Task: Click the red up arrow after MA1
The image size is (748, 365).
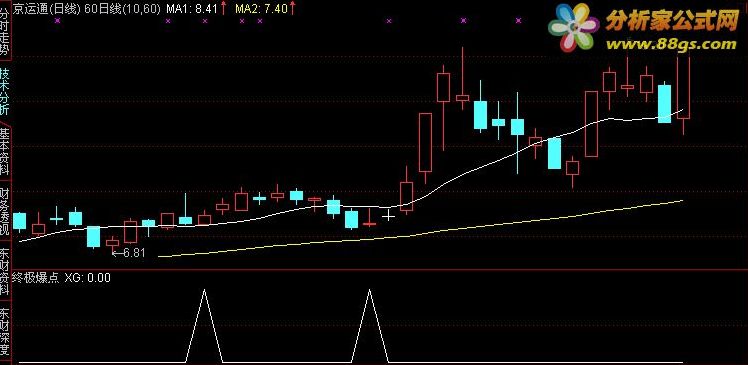Action: click(223, 8)
